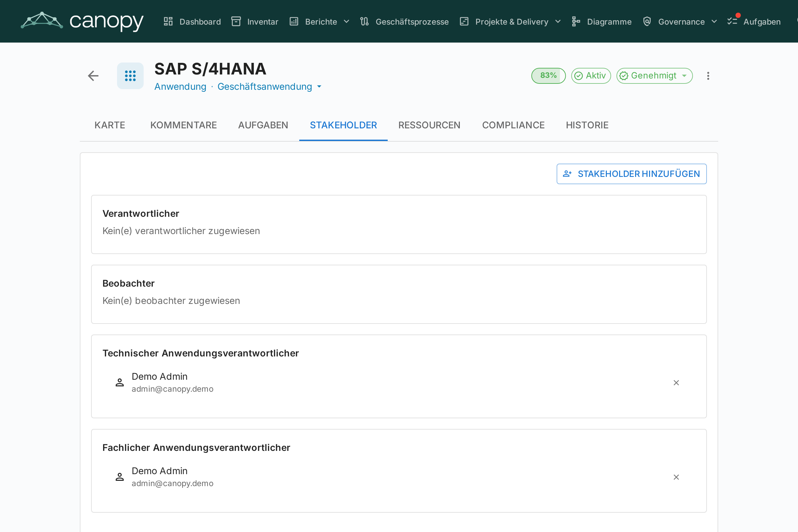
Task: Go back with the left arrow
Action: [x=93, y=76]
